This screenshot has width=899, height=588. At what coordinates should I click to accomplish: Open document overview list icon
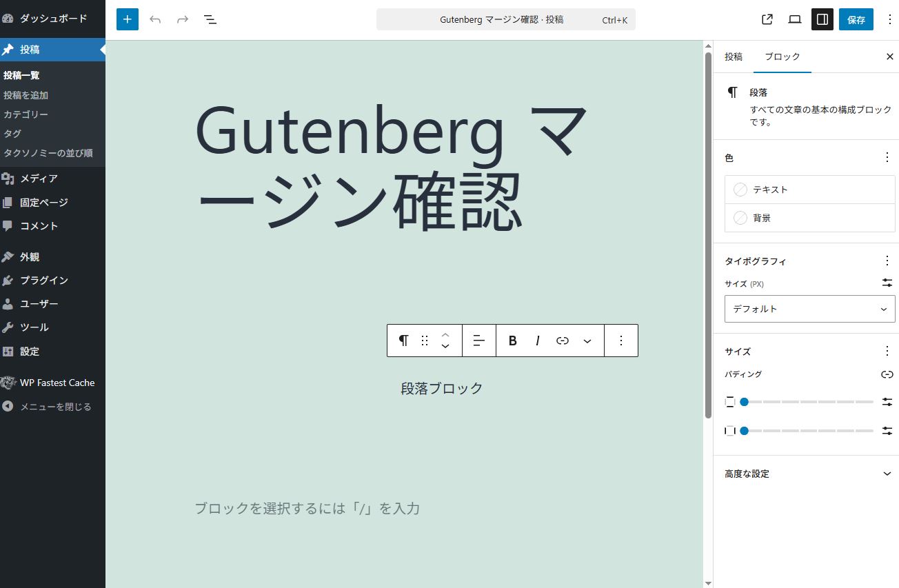pyautogui.click(x=210, y=19)
